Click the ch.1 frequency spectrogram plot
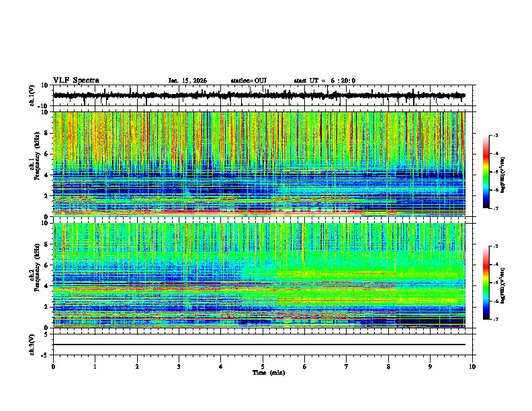Screen dimensions: 532x411 (259, 164)
